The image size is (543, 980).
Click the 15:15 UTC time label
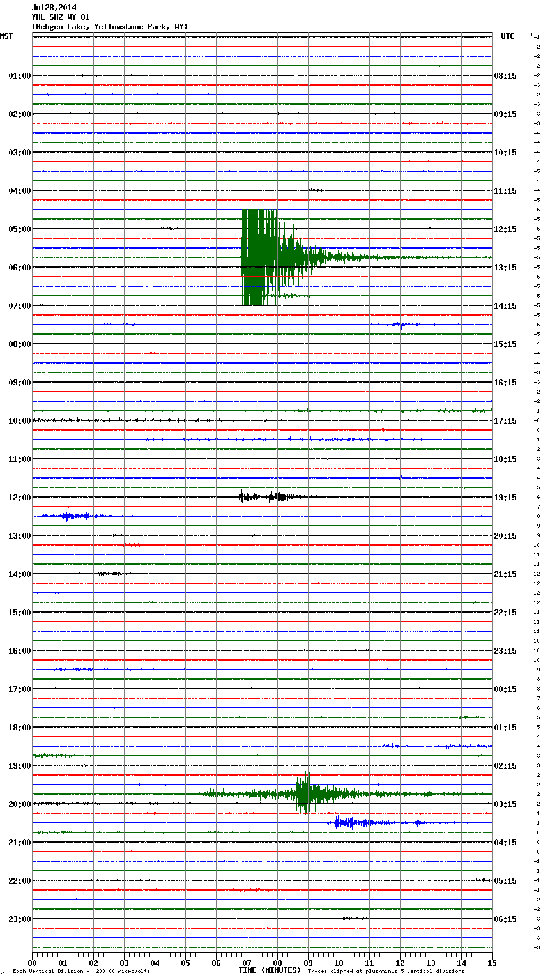coord(505,344)
